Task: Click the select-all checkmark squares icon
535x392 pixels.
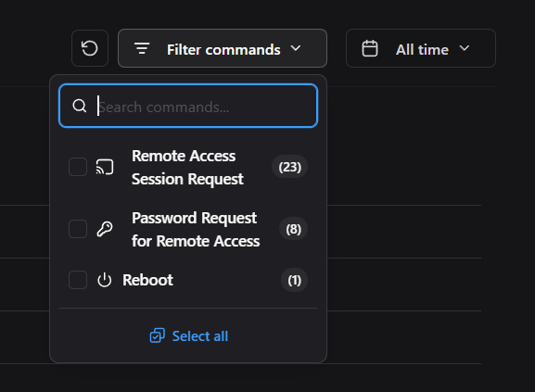Action: [158, 335]
